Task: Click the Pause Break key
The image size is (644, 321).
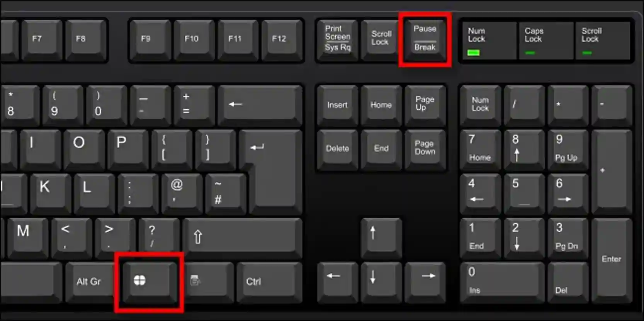Action: pos(425,40)
